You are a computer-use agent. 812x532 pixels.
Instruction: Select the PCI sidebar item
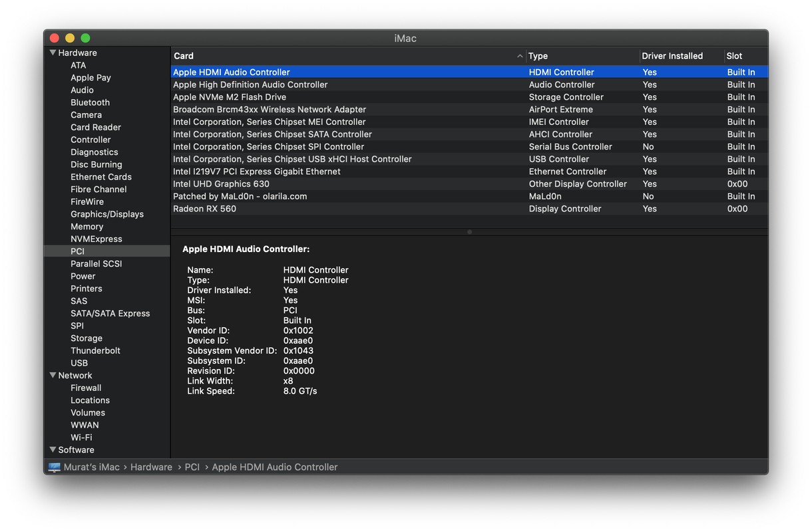(106, 251)
